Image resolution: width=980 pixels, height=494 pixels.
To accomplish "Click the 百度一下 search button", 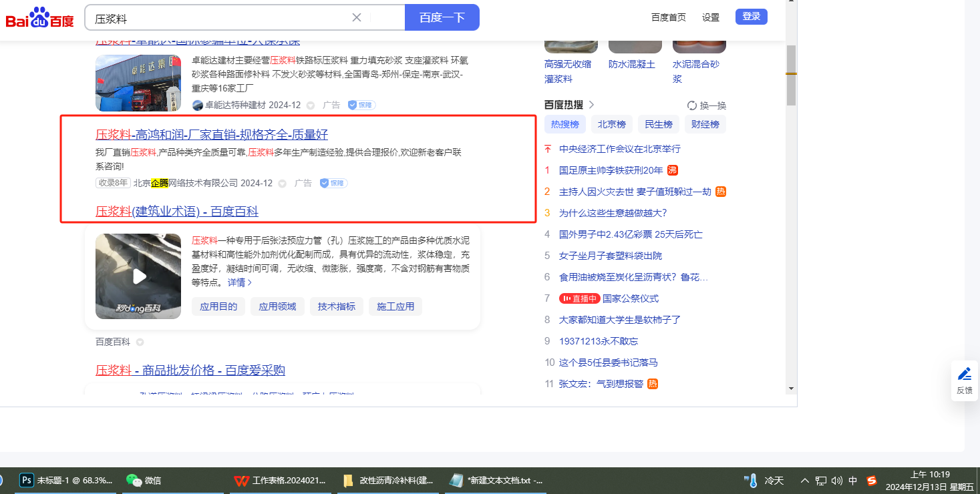I will (442, 17).
